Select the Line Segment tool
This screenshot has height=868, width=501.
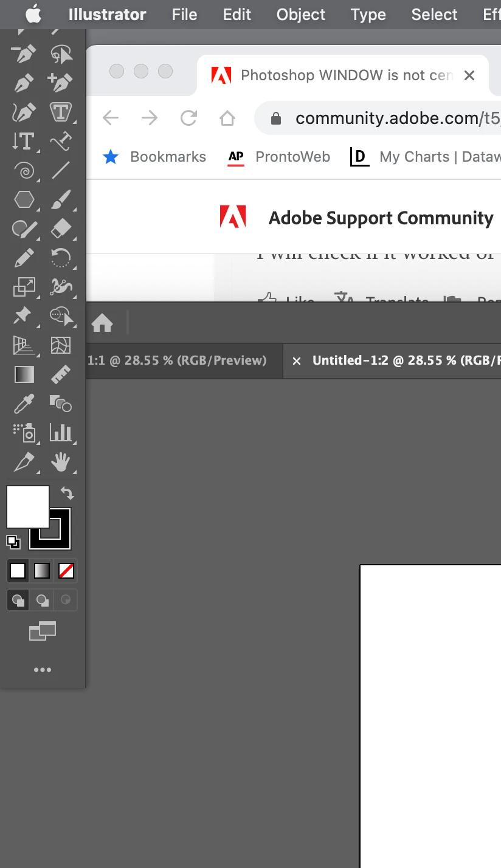(x=60, y=171)
